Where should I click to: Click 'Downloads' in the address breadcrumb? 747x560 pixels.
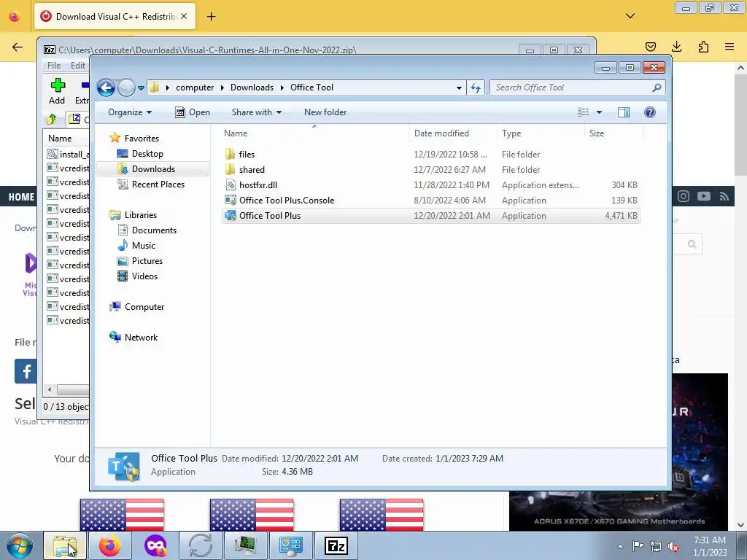[252, 87]
